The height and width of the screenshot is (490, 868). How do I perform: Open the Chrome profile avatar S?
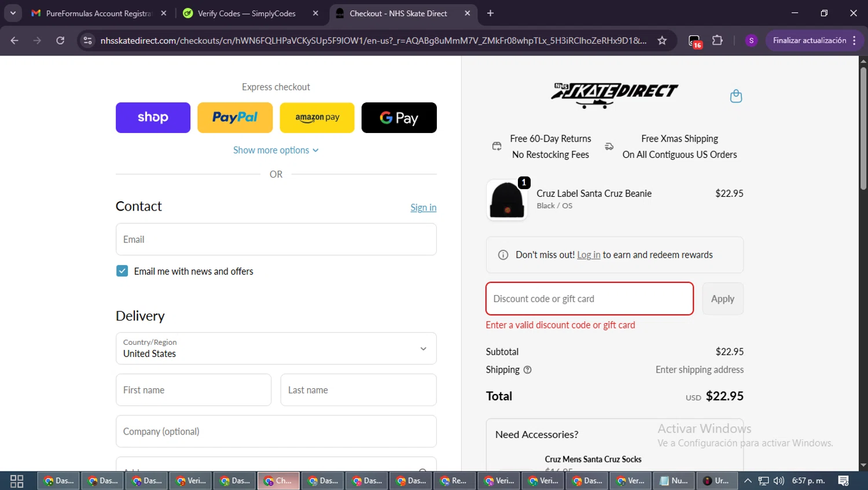[751, 40]
